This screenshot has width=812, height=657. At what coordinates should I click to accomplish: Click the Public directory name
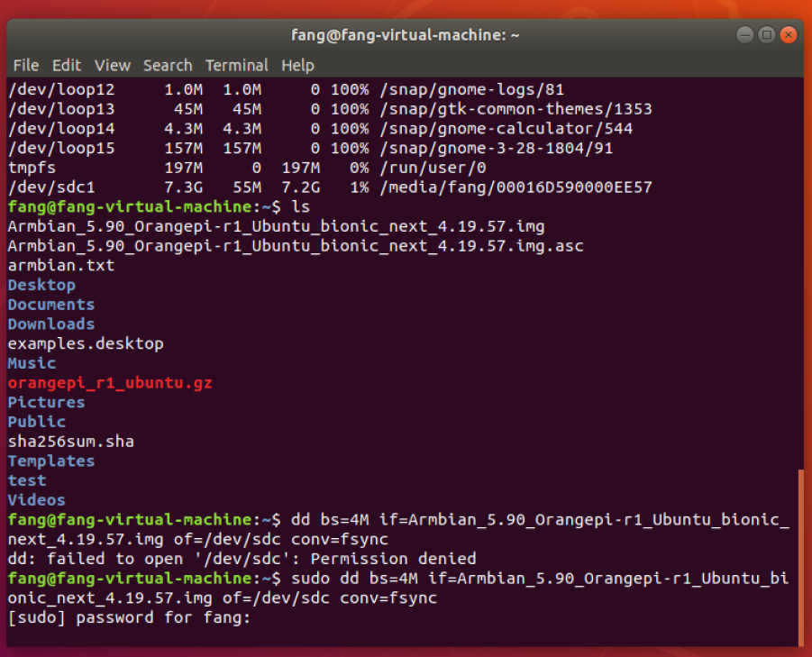point(37,422)
